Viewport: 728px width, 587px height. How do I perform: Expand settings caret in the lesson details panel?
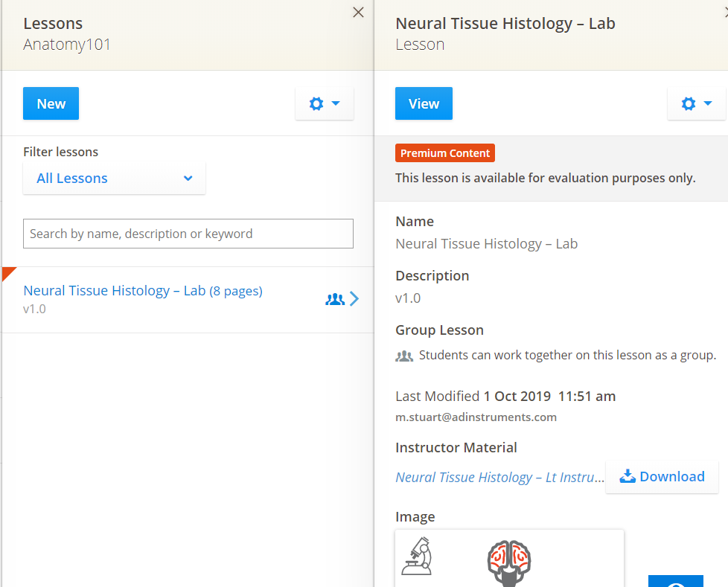707,104
